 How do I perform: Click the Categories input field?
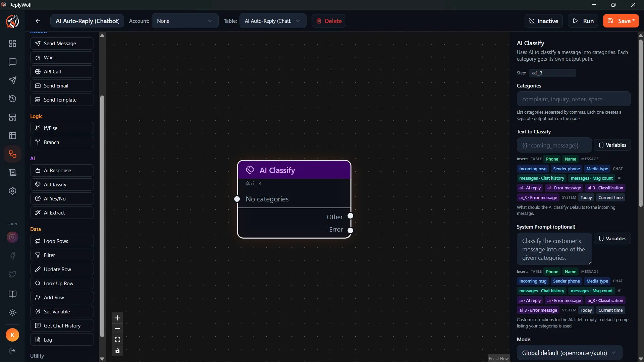point(574,99)
